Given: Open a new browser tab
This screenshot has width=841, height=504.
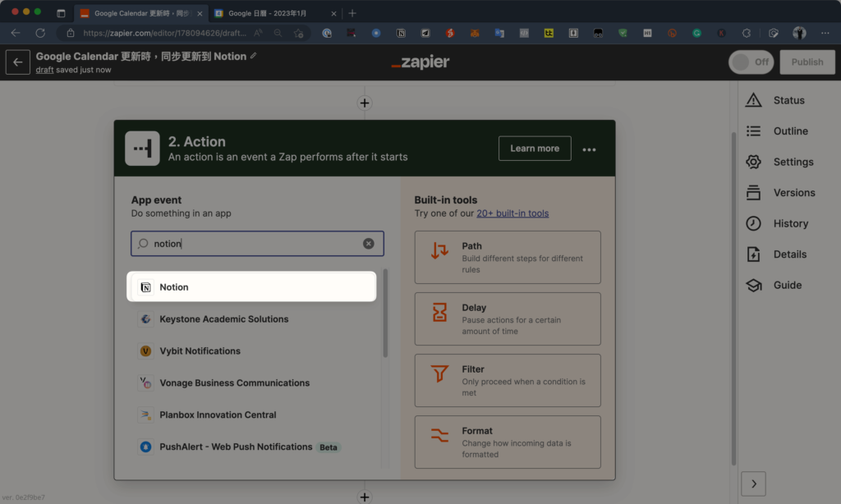Looking at the screenshot, I should [352, 13].
